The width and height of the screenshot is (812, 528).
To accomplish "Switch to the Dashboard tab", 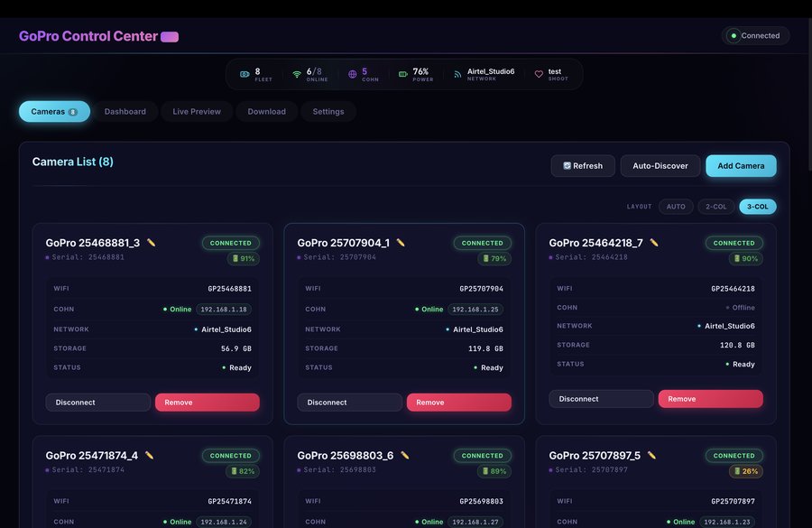I will tap(125, 111).
